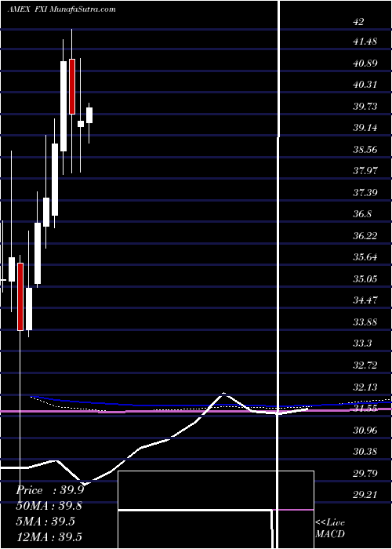This screenshot has height=549, width=392.
Task: Click the tall white candlestick left of the top red candle
Action: (x=64, y=106)
